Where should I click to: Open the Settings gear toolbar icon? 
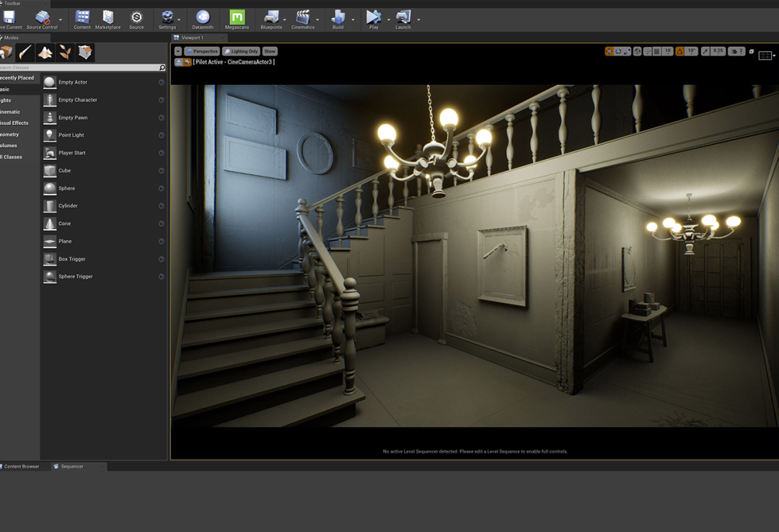click(x=167, y=20)
